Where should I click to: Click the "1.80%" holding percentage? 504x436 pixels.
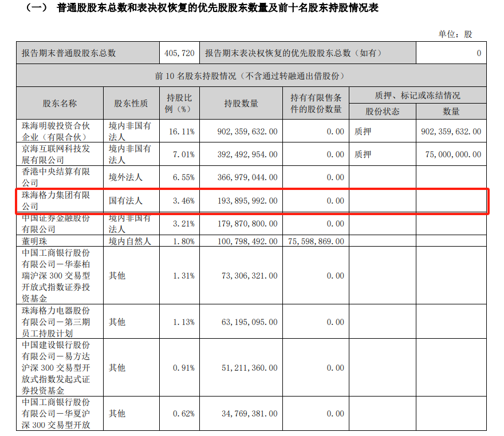184,241
